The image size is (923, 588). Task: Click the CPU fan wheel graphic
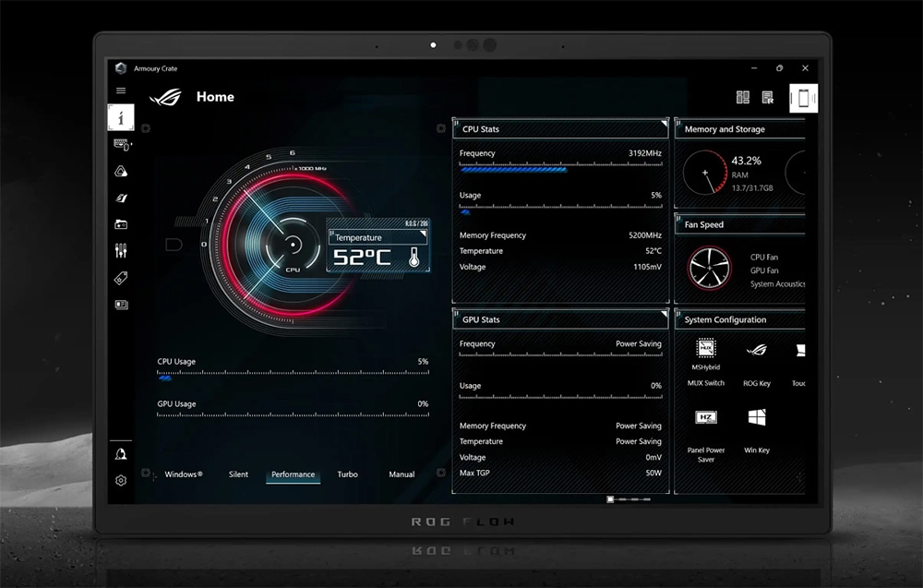(x=709, y=268)
